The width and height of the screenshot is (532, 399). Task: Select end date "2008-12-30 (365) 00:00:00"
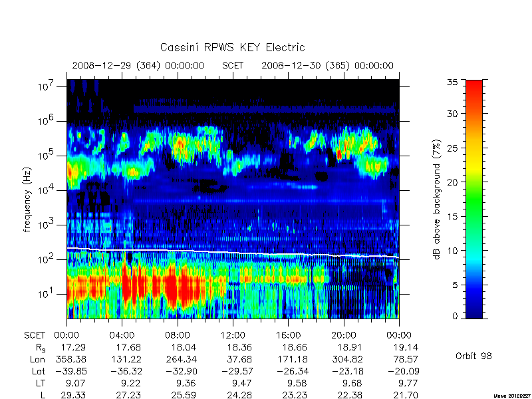pos(327,65)
